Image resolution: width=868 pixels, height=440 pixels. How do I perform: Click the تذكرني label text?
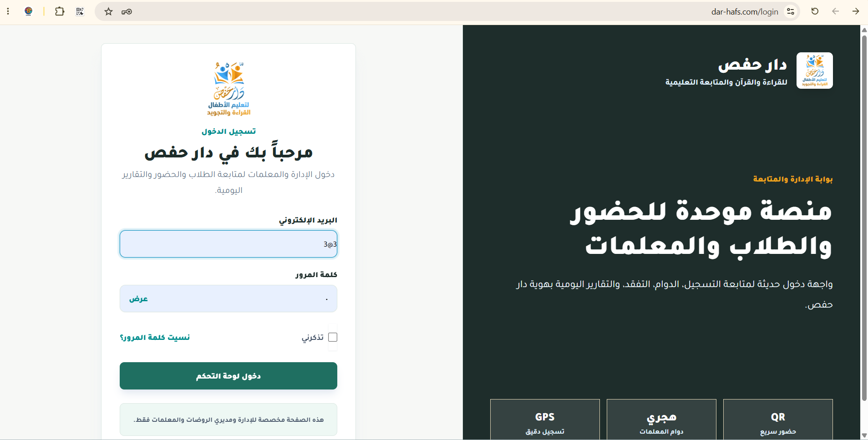tap(313, 337)
